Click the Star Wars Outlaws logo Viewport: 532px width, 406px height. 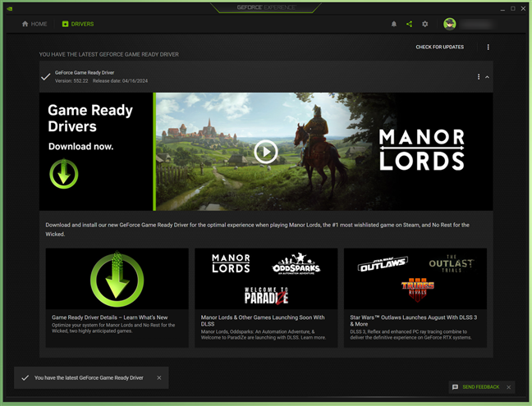tap(383, 264)
